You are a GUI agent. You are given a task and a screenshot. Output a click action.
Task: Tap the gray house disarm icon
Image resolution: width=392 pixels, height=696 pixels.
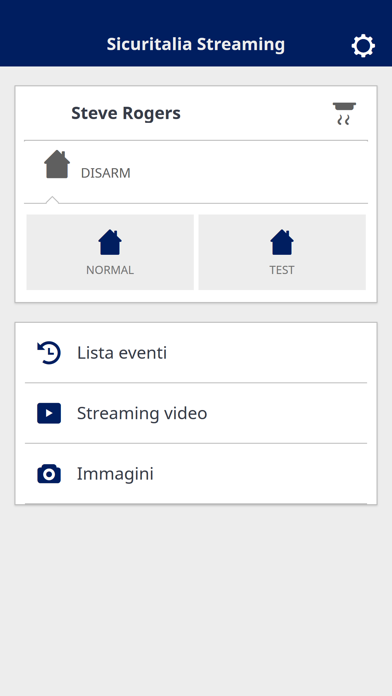57,164
